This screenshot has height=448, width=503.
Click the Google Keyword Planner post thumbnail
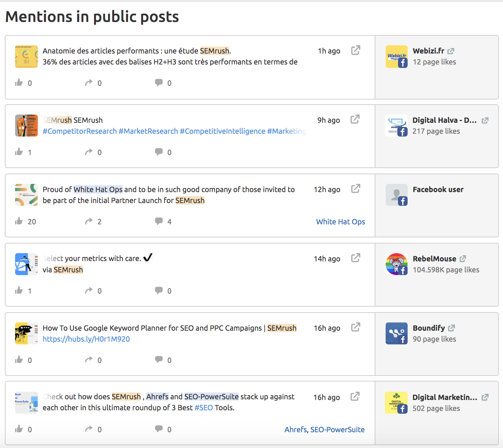(x=26, y=333)
